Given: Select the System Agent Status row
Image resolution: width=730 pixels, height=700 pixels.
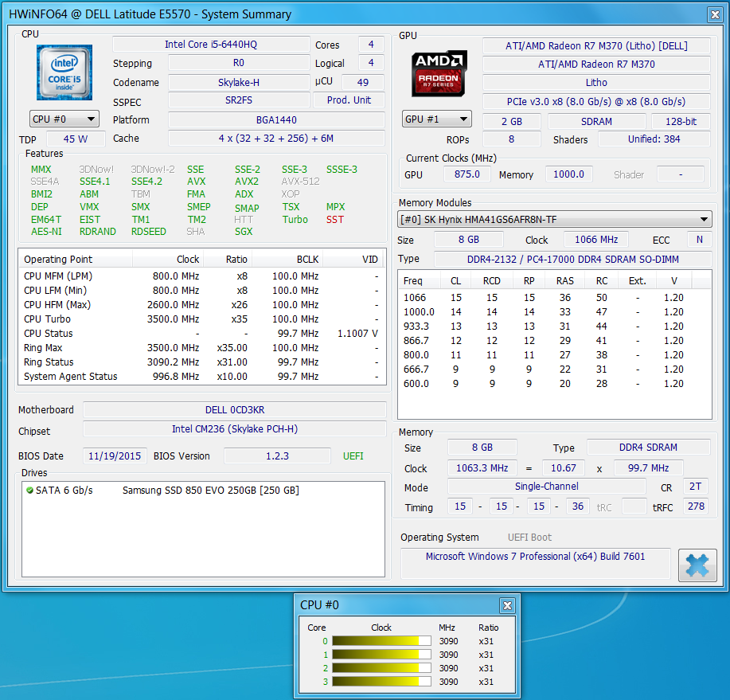Looking at the screenshot, I should pyautogui.click(x=201, y=377).
